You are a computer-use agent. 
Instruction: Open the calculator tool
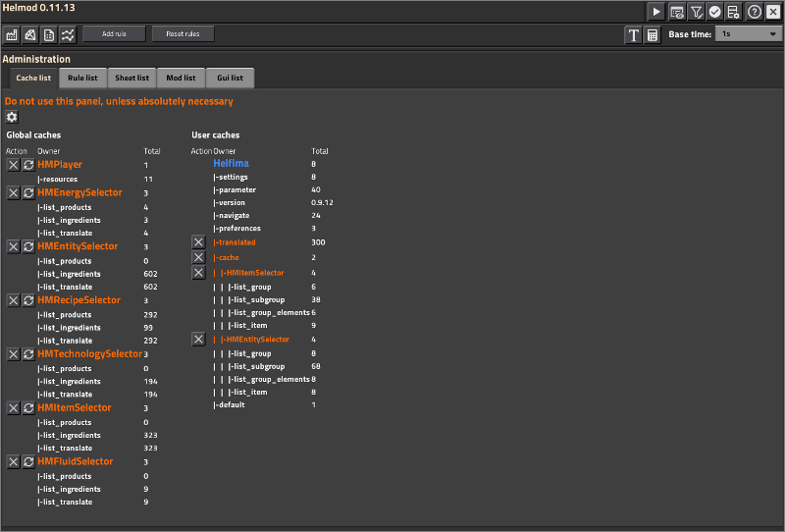click(x=653, y=34)
